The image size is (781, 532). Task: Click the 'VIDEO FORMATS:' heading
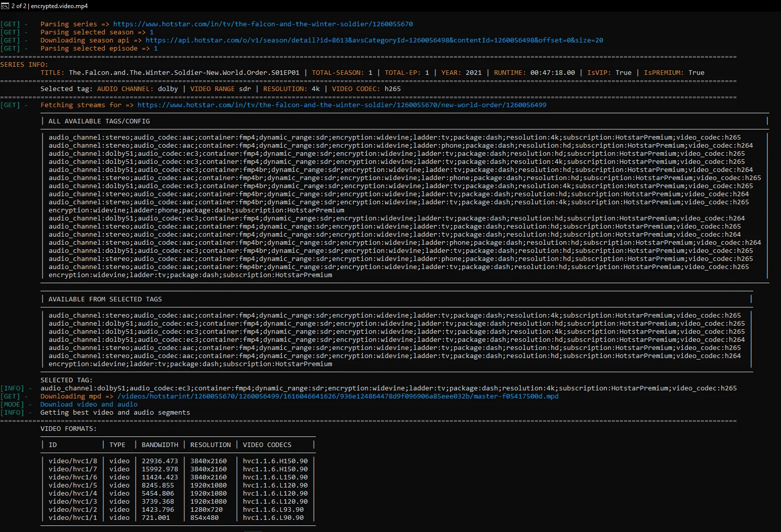69,429
